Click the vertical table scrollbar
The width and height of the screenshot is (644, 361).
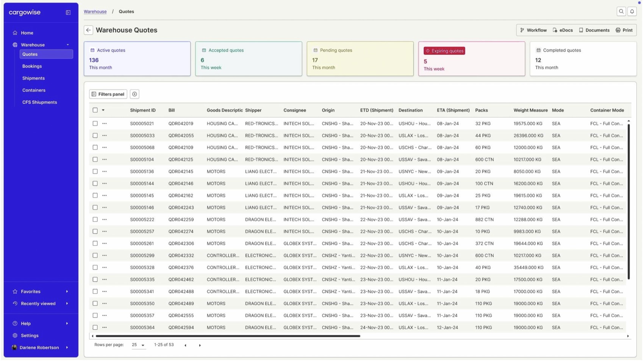point(628,201)
